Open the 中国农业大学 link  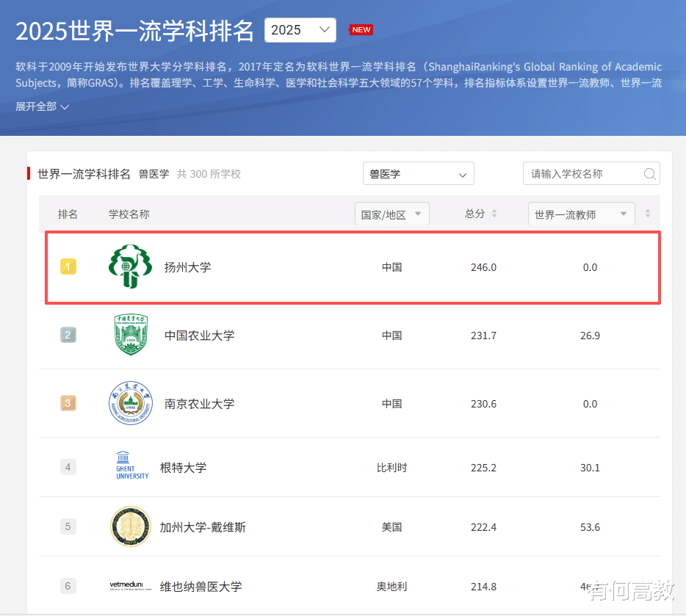click(x=200, y=336)
